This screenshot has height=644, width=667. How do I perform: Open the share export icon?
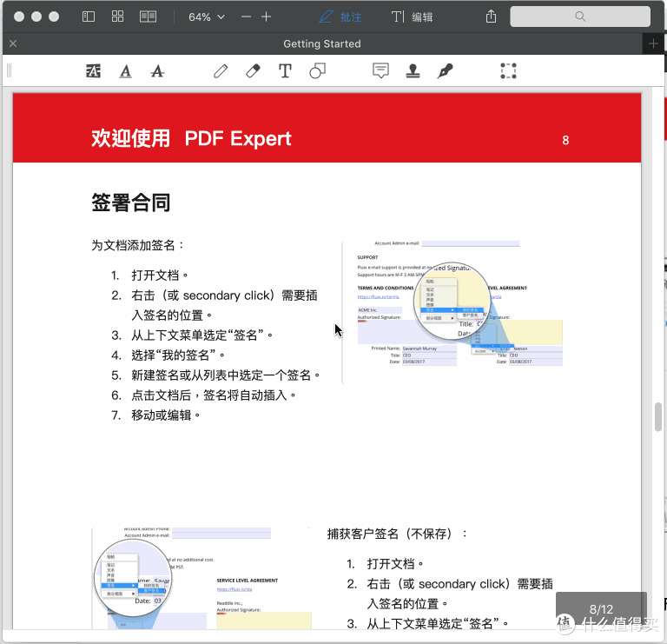tap(491, 17)
